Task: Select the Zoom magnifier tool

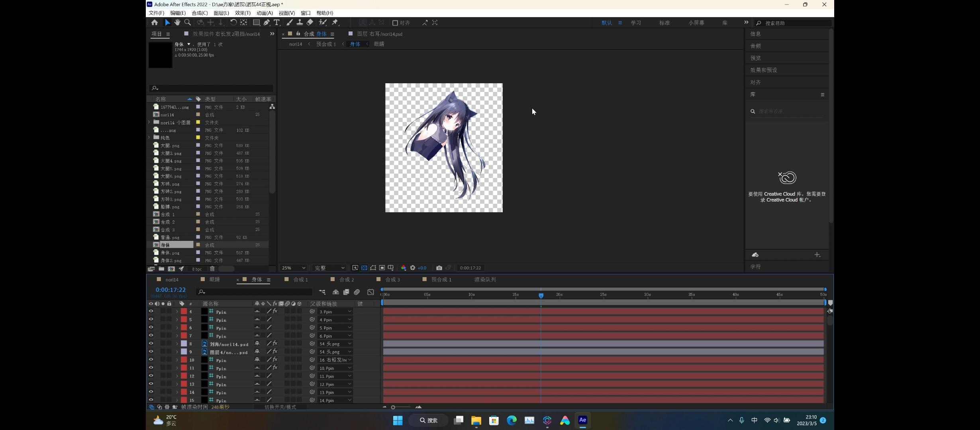Action: 187,23
